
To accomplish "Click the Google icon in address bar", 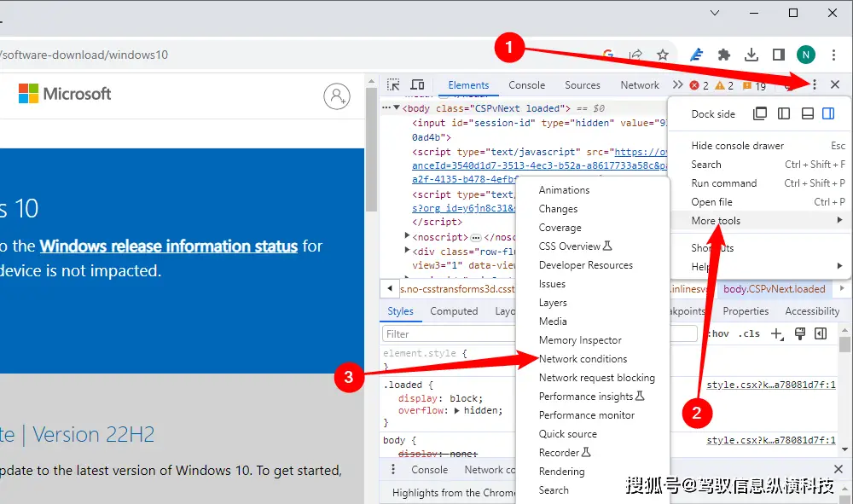I will (609, 55).
